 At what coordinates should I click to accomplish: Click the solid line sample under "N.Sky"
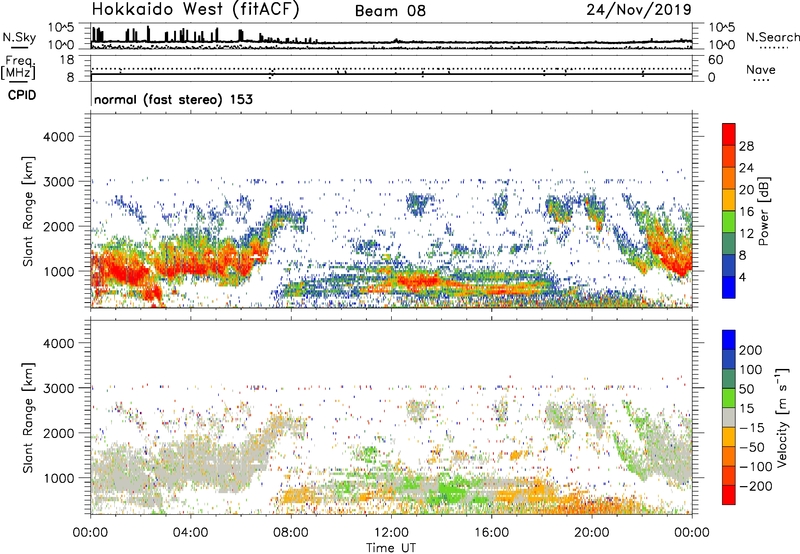click(19, 47)
